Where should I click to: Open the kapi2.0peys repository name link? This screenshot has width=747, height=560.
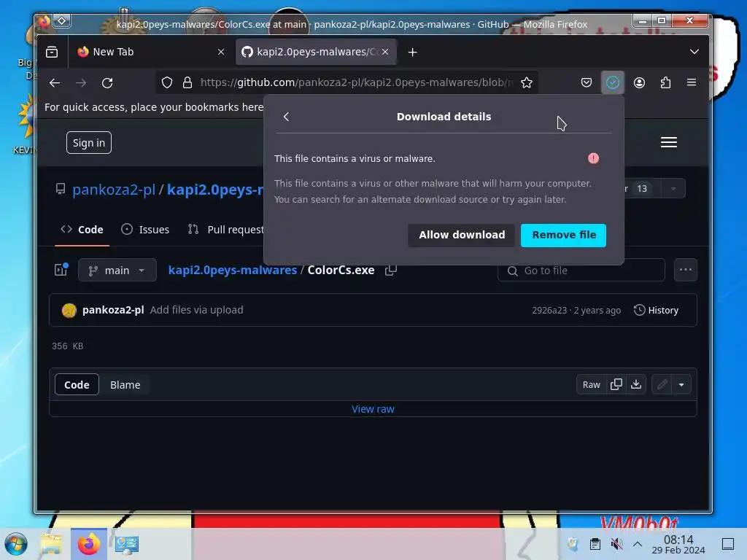tap(215, 190)
